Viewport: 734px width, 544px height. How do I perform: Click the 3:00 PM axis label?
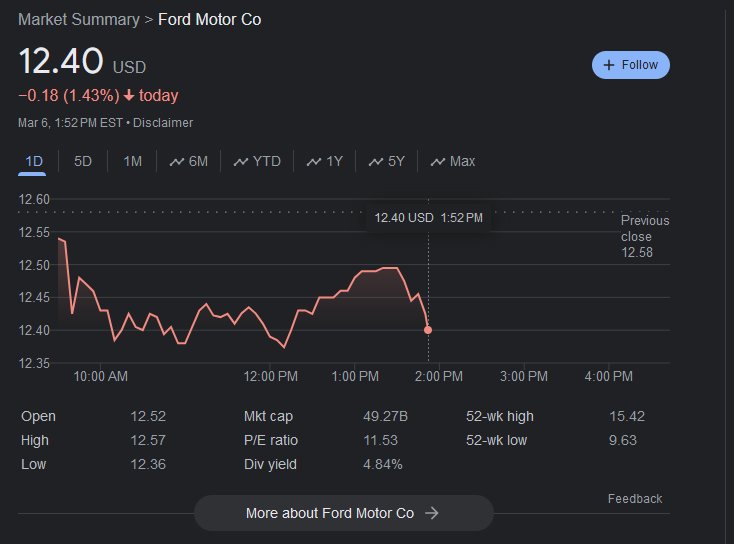(524, 376)
